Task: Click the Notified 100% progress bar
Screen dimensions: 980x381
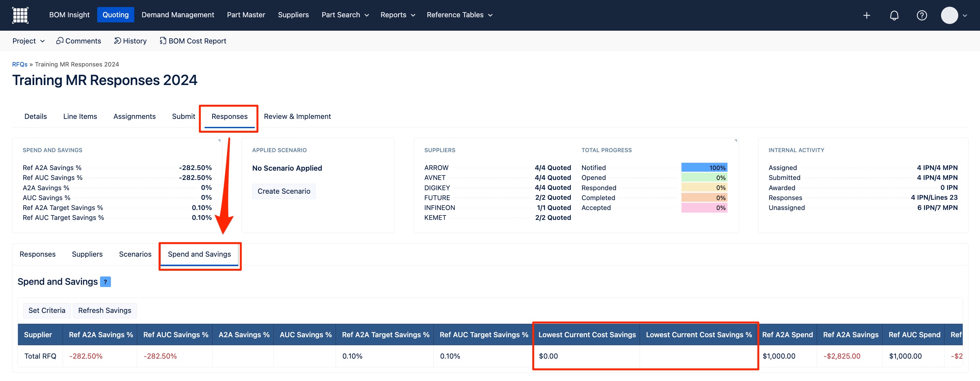Action: [704, 168]
